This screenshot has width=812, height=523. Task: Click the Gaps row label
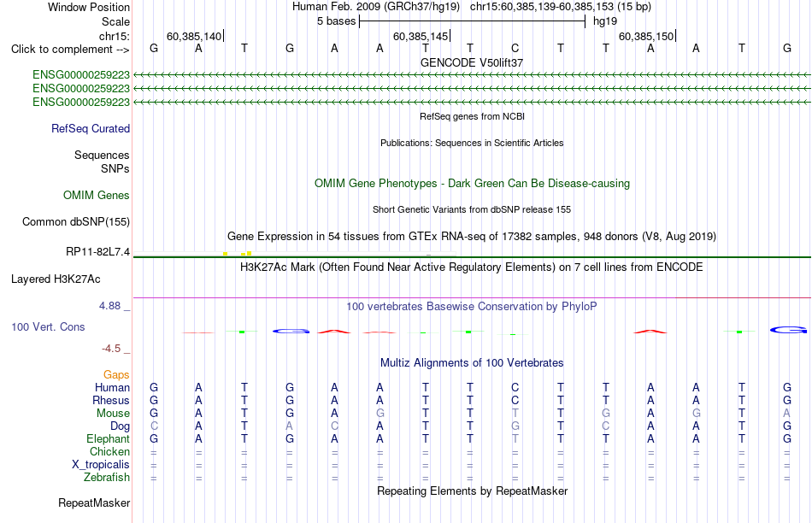[x=116, y=374]
